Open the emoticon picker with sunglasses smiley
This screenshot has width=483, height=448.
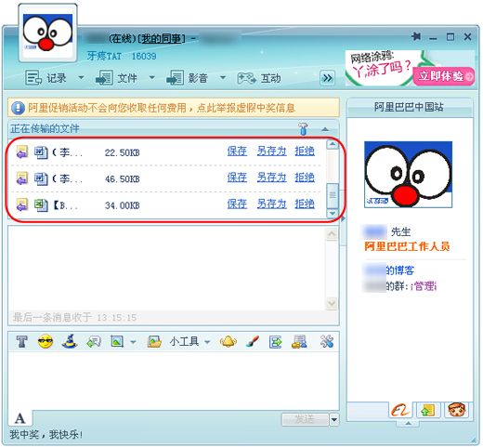pyautogui.click(x=46, y=342)
